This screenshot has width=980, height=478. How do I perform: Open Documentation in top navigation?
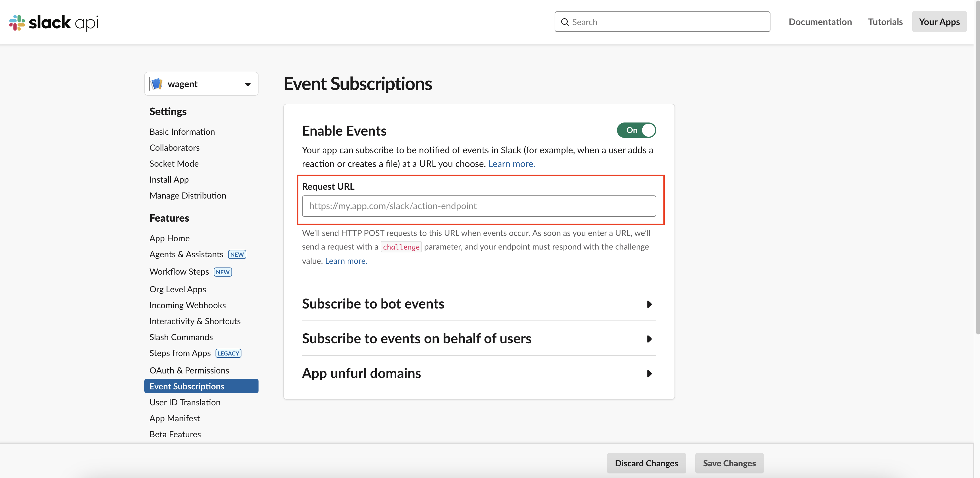pos(820,22)
